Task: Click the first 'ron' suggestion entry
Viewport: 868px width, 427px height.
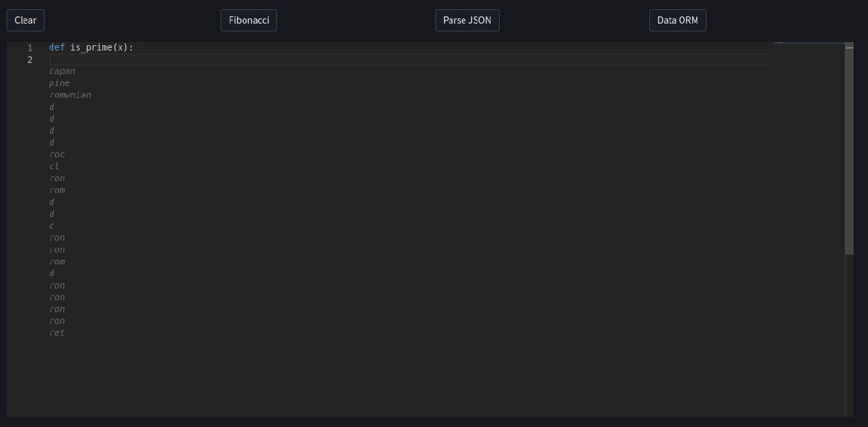Action: (57, 178)
